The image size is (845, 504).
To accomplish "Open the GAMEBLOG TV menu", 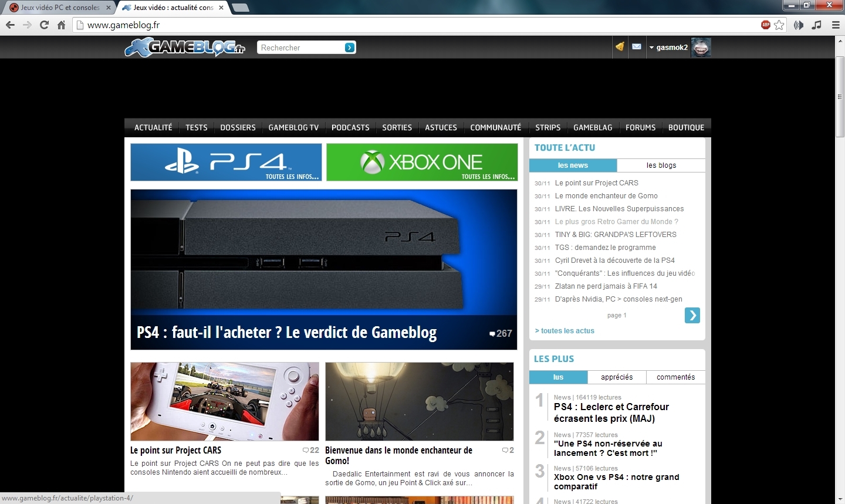I will (293, 127).
